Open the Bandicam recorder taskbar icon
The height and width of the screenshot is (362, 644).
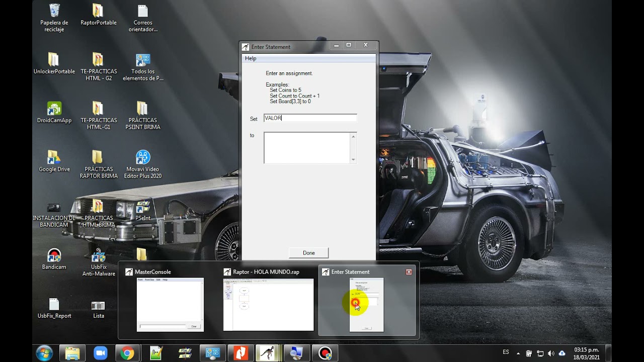click(x=325, y=353)
